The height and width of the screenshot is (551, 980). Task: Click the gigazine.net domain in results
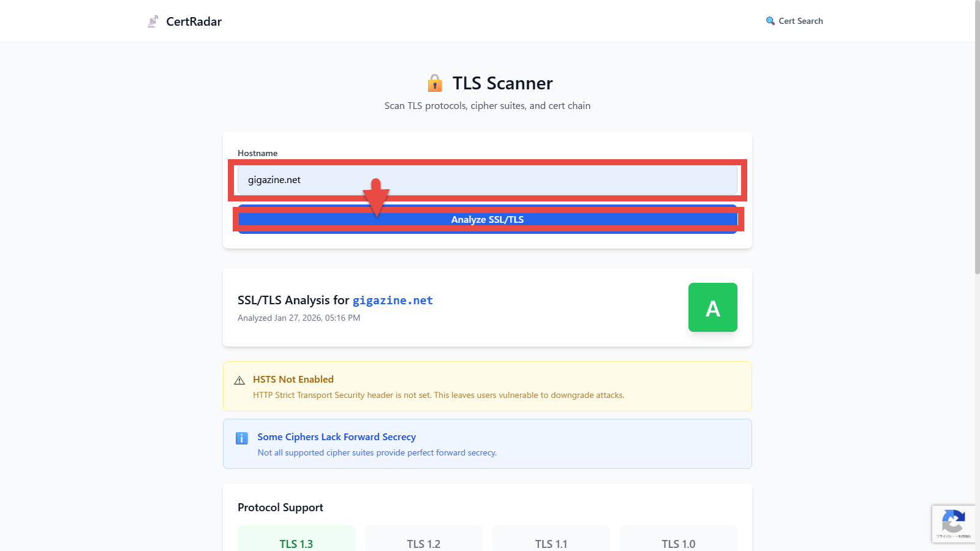(x=393, y=301)
